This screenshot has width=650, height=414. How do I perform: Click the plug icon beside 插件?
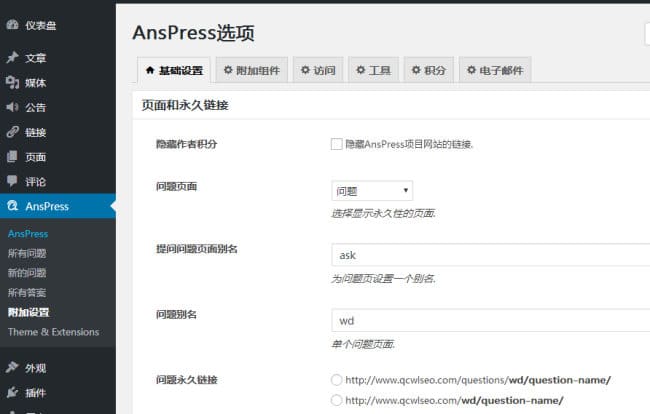[x=12, y=392]
